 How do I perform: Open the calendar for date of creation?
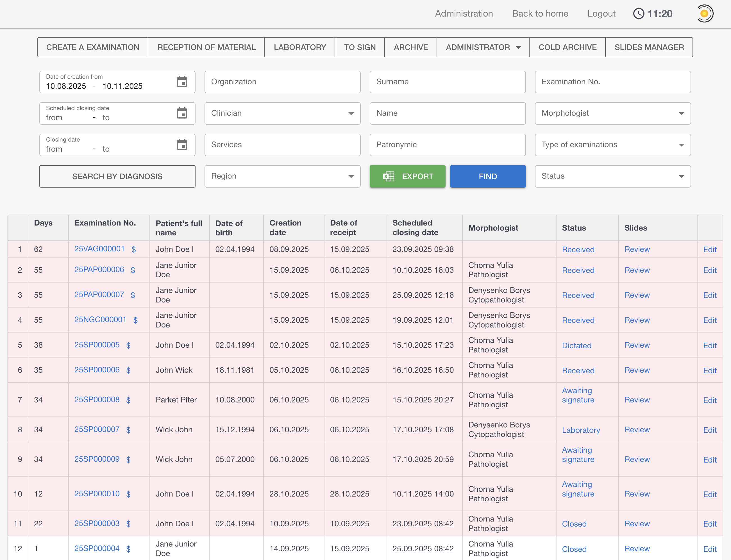coord(182,82)
